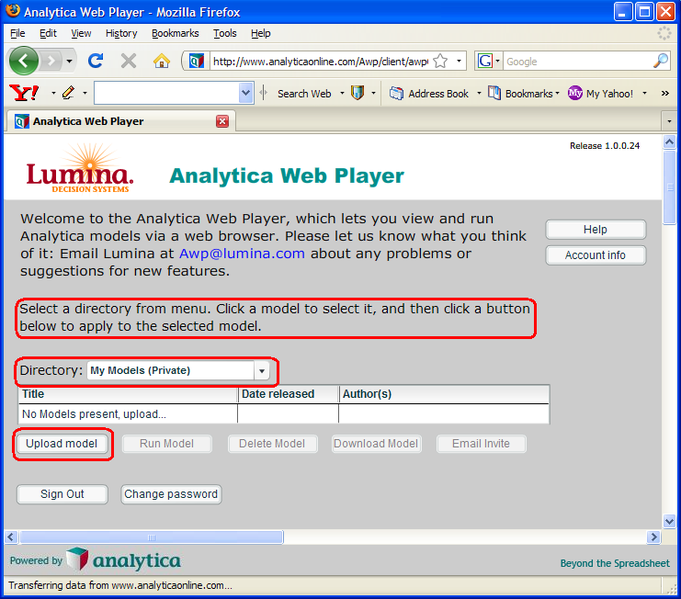681x599 pixels.
Task: Click the Yahoo toolbar pencil icon
Action: (x=68, y=93)
